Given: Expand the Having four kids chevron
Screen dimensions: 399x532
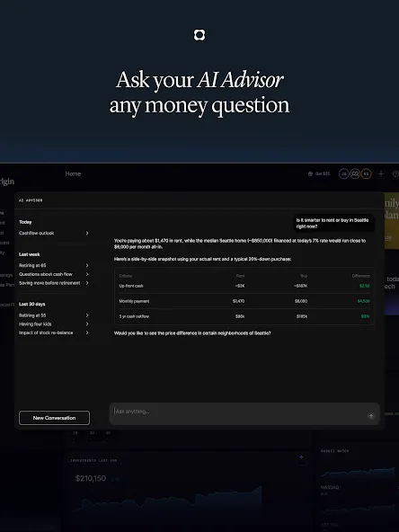Looking at the screenshot, I should click(x=87, y=324).
